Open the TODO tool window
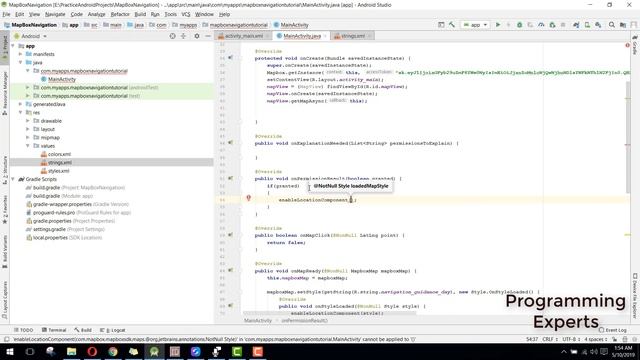The height and width of the screenshot is (360, 640). (23, 330)
